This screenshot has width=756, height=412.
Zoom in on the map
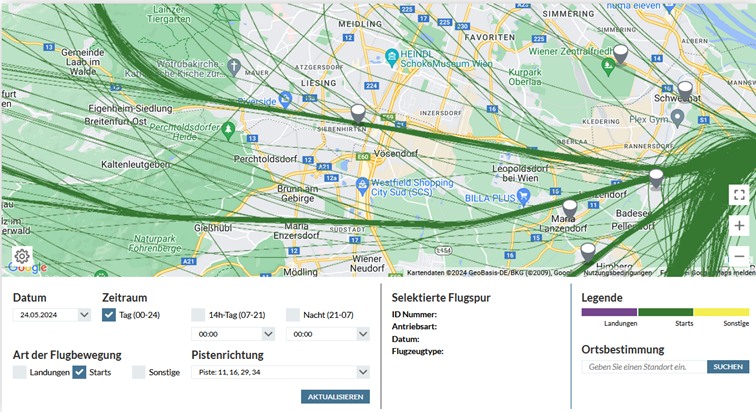tap(739, 226)
